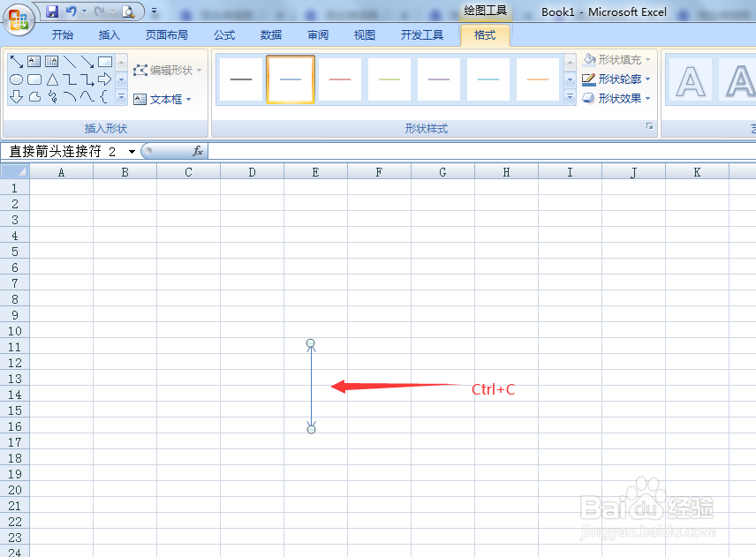Click the insert function fx icon

198,151
